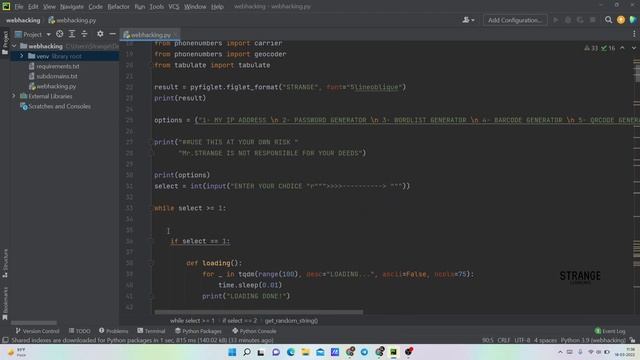Change line separator CRLF in status bar
The image size is (640, 360).
coord(503,340)
